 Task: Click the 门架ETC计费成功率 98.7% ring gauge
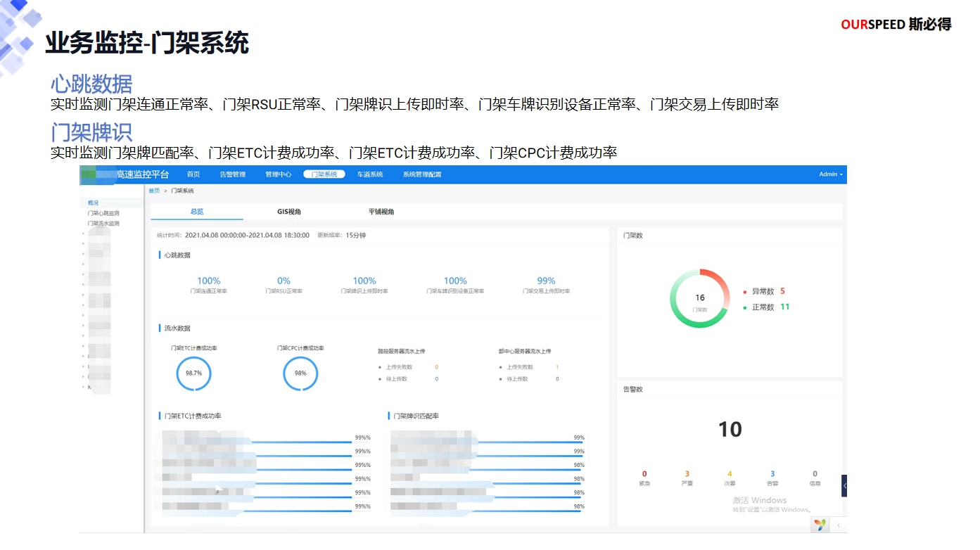(x=193, y=373)
